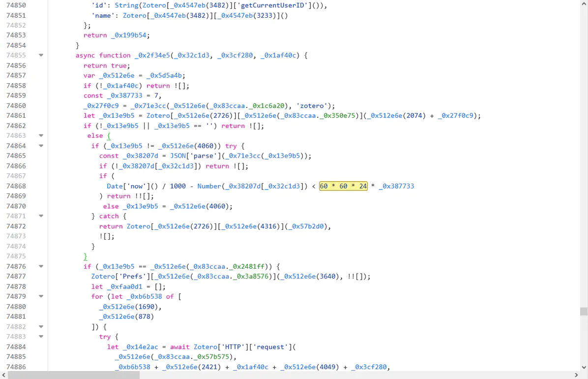Click the vertical scrollbar thumb
This screenshot has width=588, height=379.
pos(584,311)
